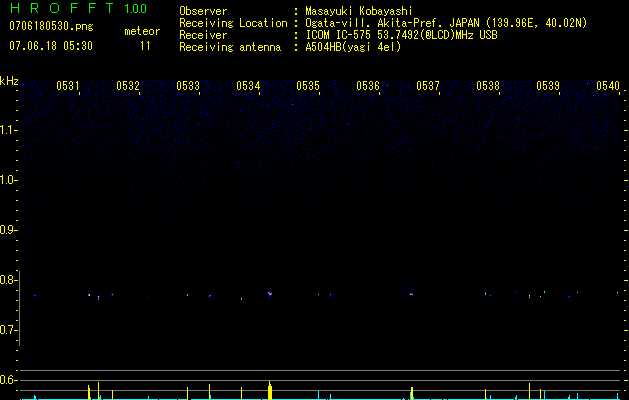Click the 'Observer' label
This screenshot has height=400, width=629.
(203, 11)
